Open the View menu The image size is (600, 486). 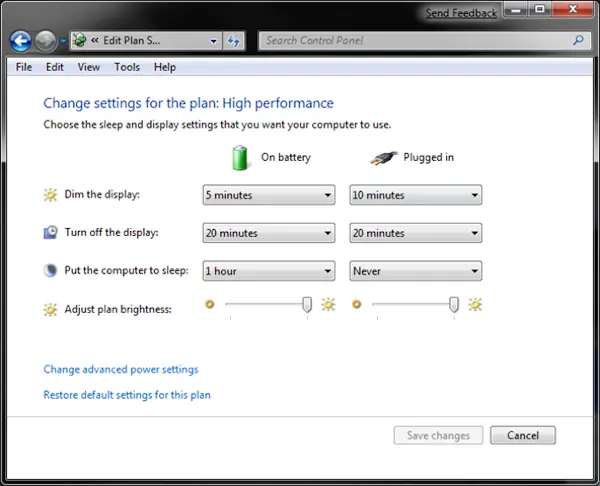point(89,67)
